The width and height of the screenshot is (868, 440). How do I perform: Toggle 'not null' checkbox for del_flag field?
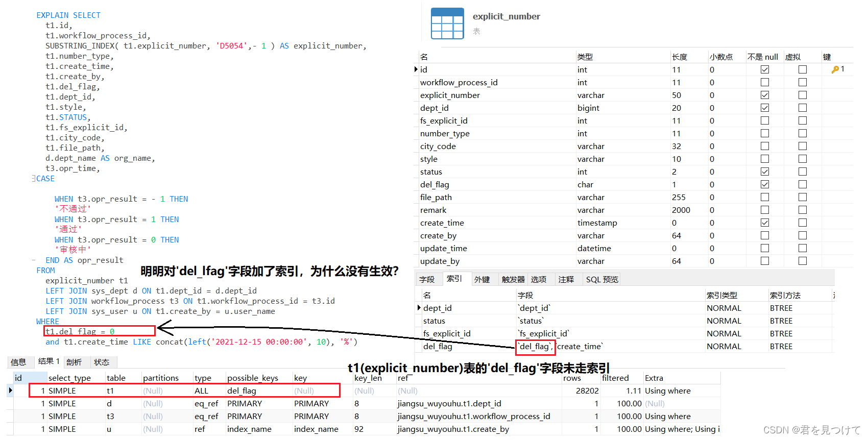coord(764,184)
